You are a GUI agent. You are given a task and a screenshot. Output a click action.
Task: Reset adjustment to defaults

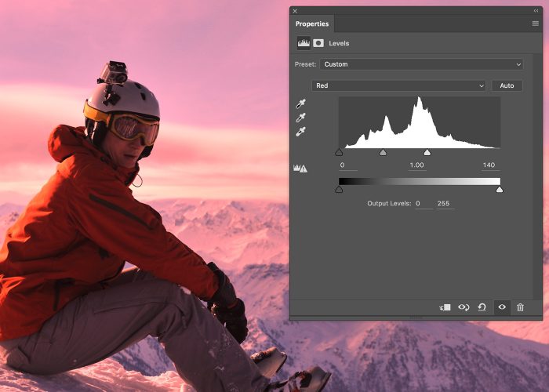(482, 307)
